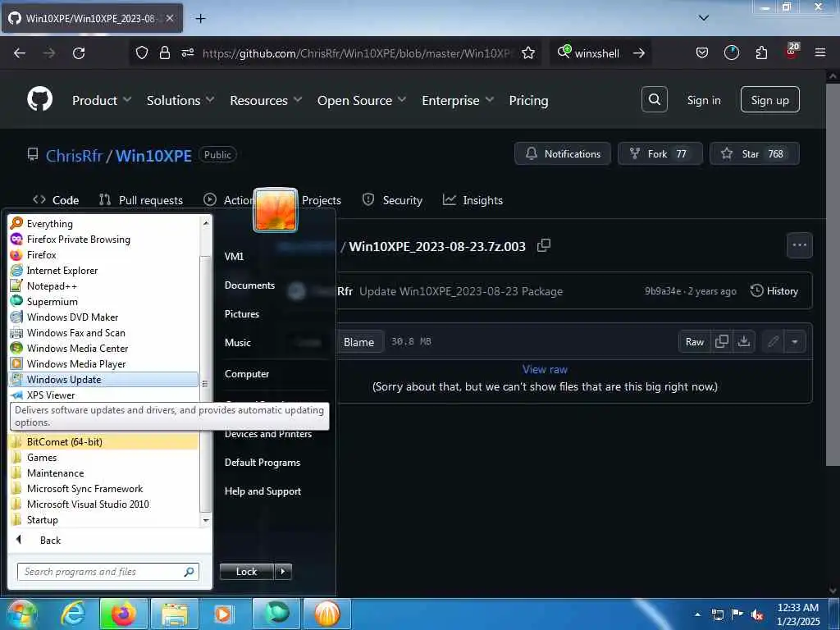Screen dimensions: 840x630
Task: Open Documents from the Start menu
Action: 249,285
